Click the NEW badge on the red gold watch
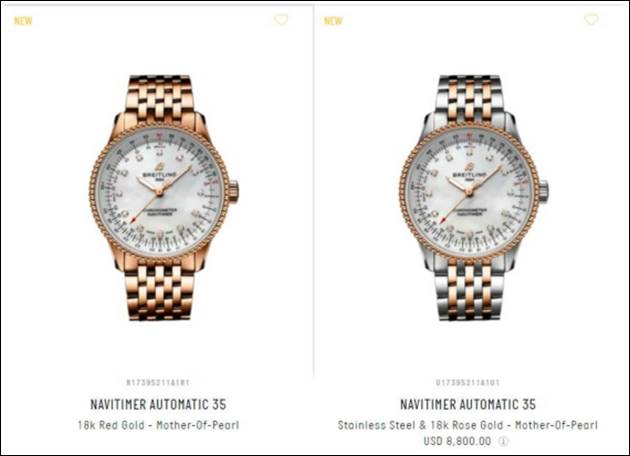The image size is (630, 456). coord(23,21)
